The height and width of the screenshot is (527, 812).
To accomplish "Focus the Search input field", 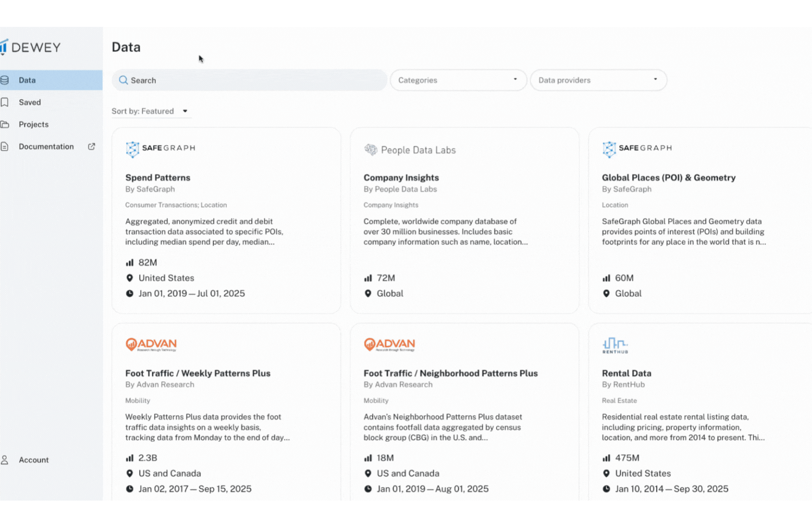I will pos(250,80).
